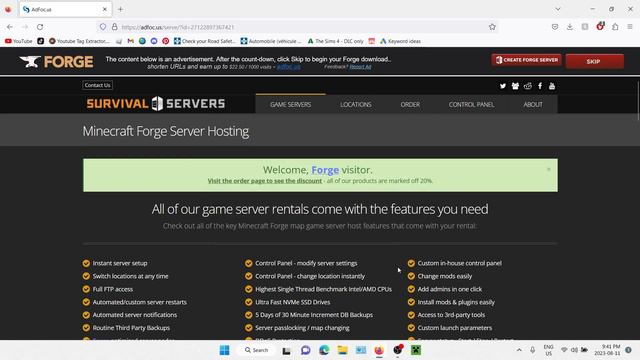Viewport: 640px width, 360px height.
Task: Open Survival Servers YouTube icon
Action: click(x=552, y=86)
